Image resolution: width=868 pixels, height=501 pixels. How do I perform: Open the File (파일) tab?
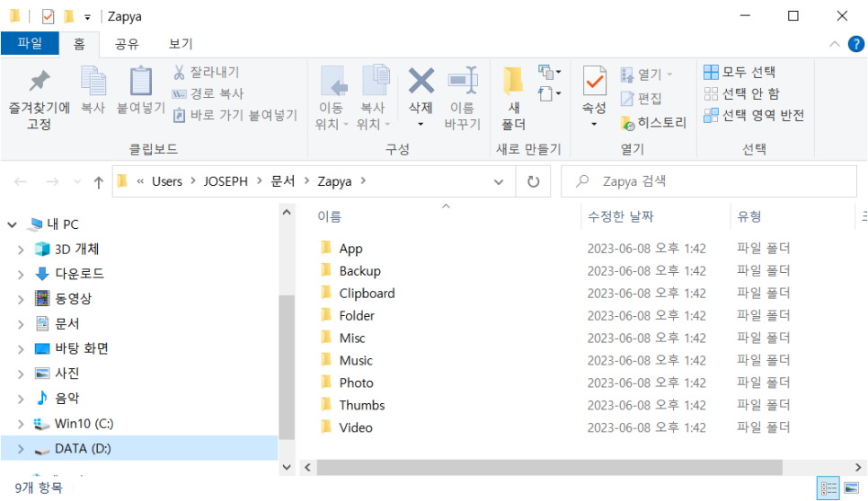tap(30, 43)
